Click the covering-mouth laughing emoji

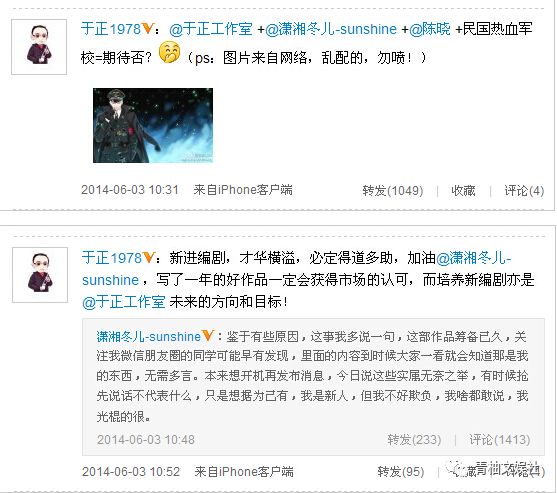[x=169, y=53]
